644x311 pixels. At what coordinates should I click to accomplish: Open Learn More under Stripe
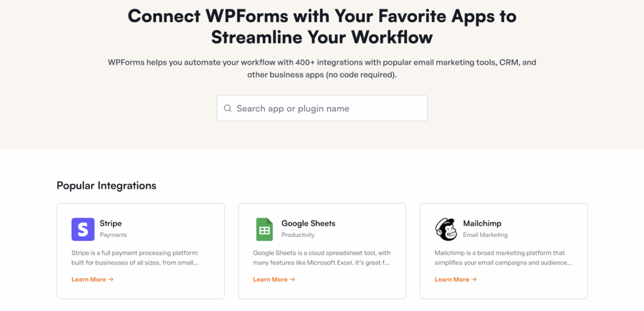pos(92,280)
